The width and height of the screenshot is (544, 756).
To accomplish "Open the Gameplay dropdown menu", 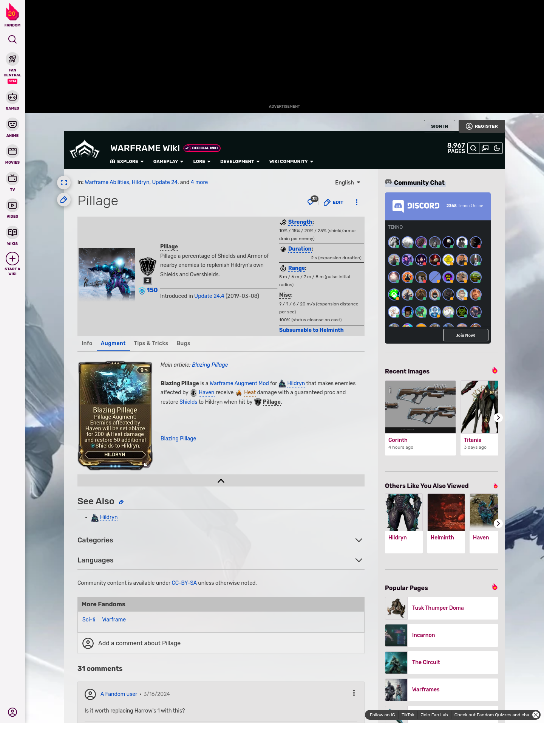I will [168, 161].
